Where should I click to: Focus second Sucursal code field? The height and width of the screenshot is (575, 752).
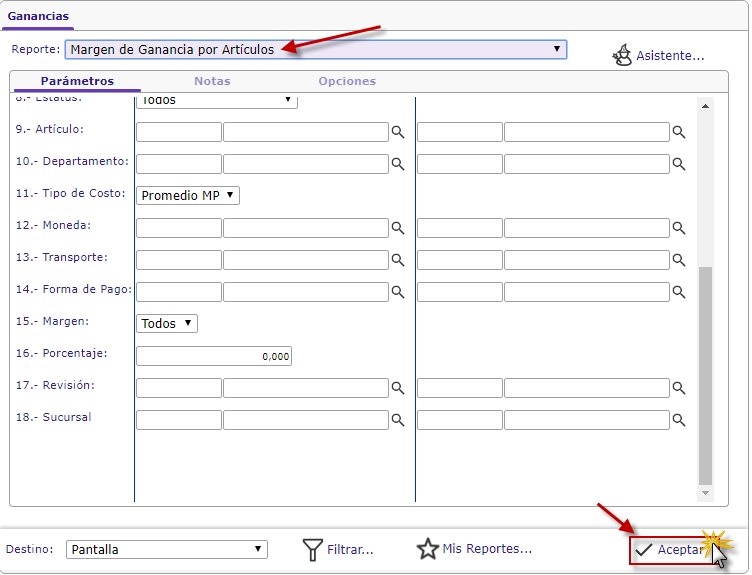(x=460, y=420)
